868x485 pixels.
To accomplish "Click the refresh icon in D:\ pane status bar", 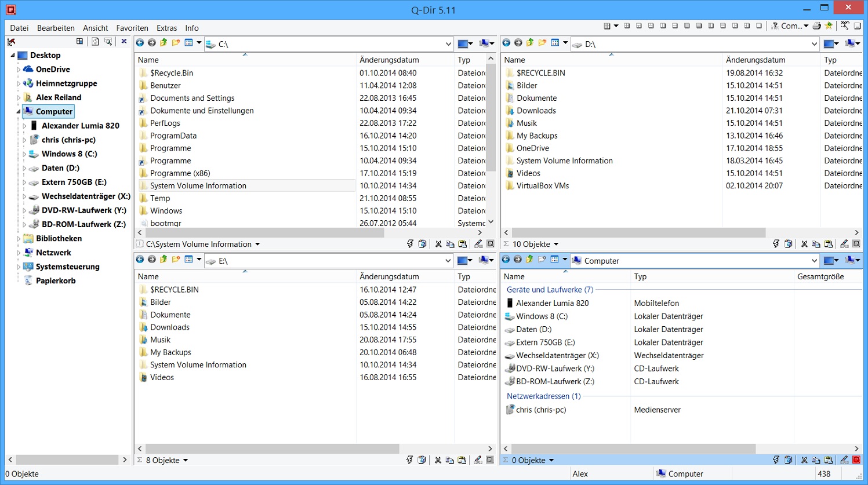I will (x=788, y=245).
